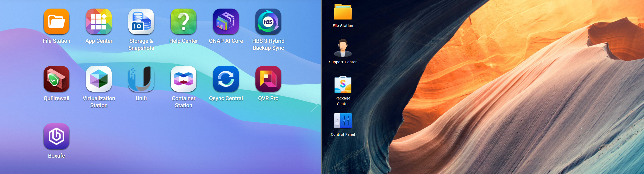Click the "Boxafe" label text
Image resolution: width=644 pixels, height=174 pixels.
tap(56, 156)
